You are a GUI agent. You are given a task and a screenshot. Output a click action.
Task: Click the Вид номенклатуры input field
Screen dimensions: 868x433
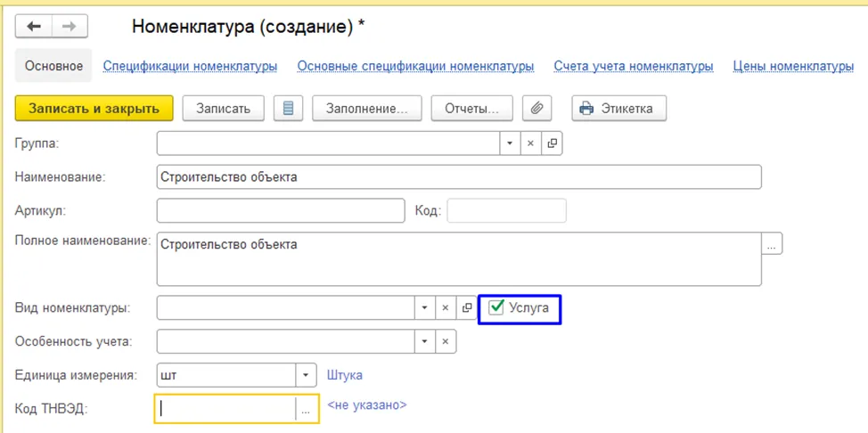286,308
